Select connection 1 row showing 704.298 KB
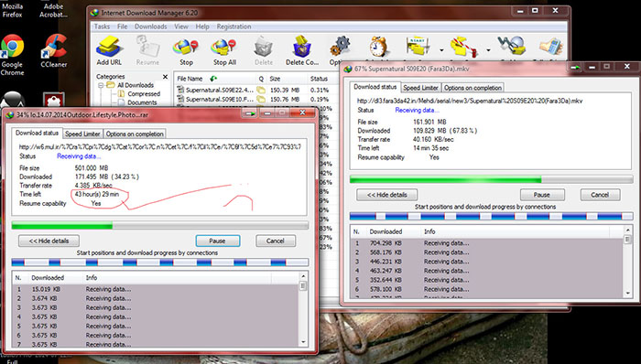641x364 pixels. (x=487, y=242)
